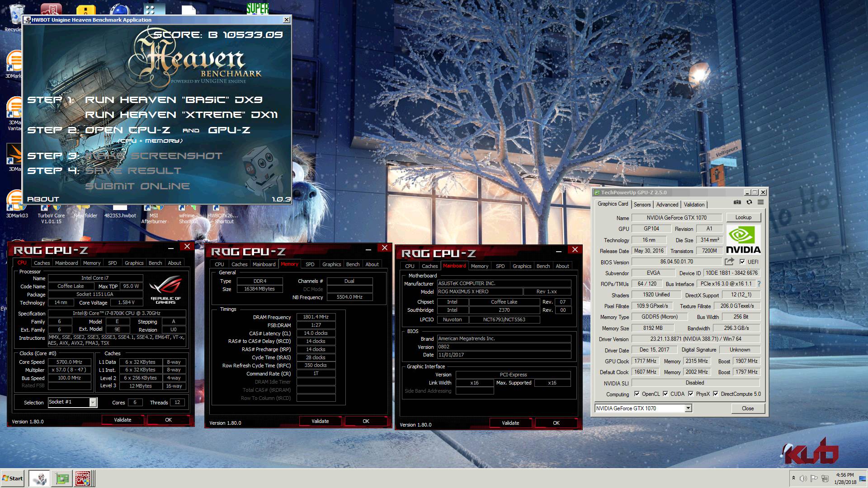The image size is (868, 488).
Task: Click the Core Speed value 5700.0 MHz
Action: click(x=69, y=362)
